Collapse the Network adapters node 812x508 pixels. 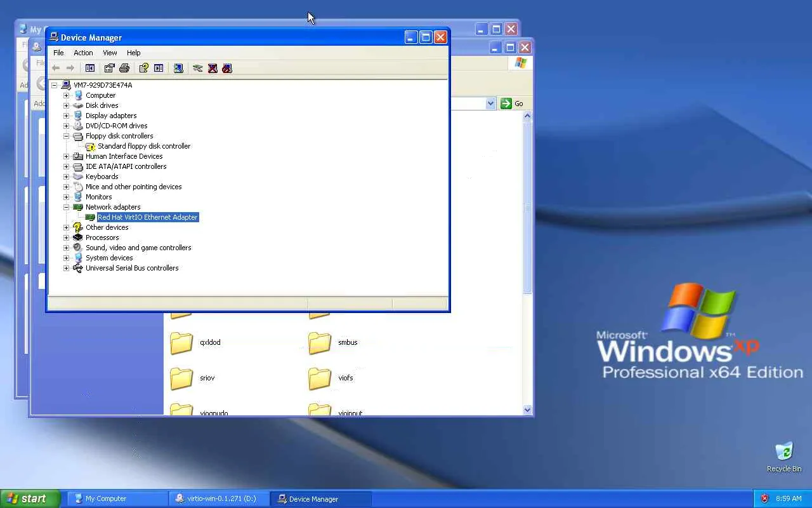coord(66,207)
